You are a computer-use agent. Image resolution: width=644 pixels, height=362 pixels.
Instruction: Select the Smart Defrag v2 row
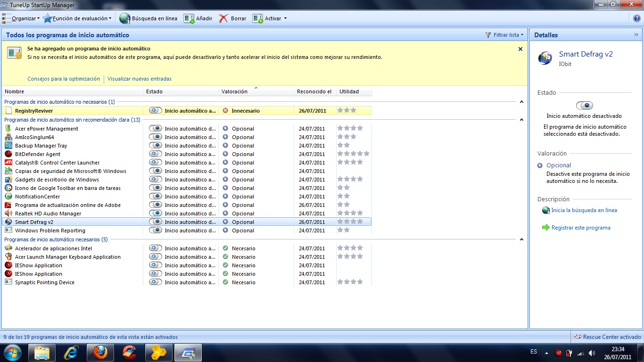coord(187,222)
